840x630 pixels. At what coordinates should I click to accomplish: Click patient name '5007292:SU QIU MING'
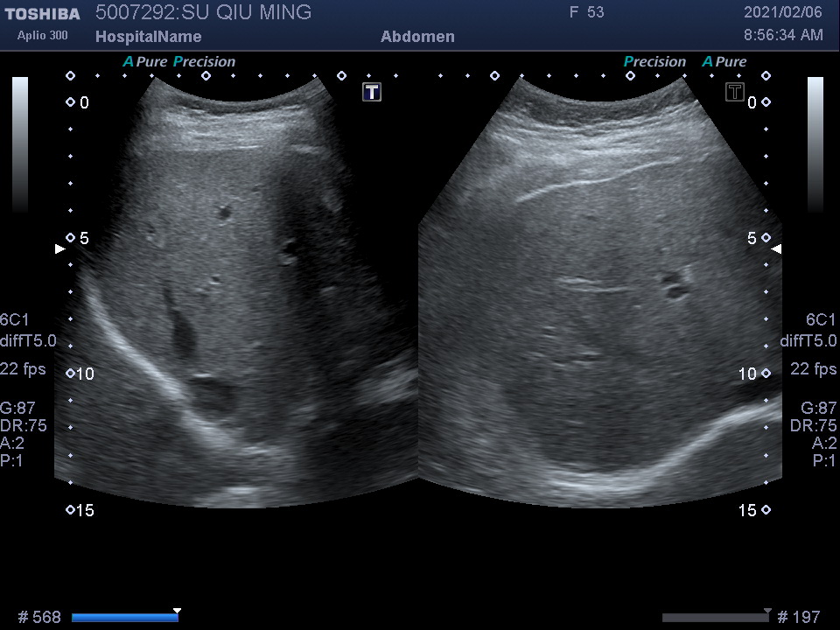pyautogui.click(x=204, y=12)
